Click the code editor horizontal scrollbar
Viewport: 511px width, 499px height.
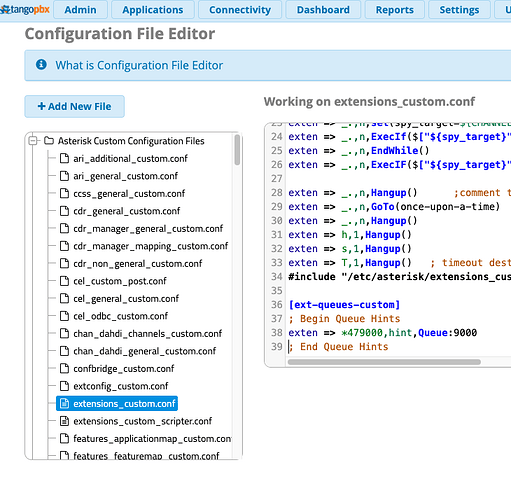pyautogui.click(x=384, y=362)
